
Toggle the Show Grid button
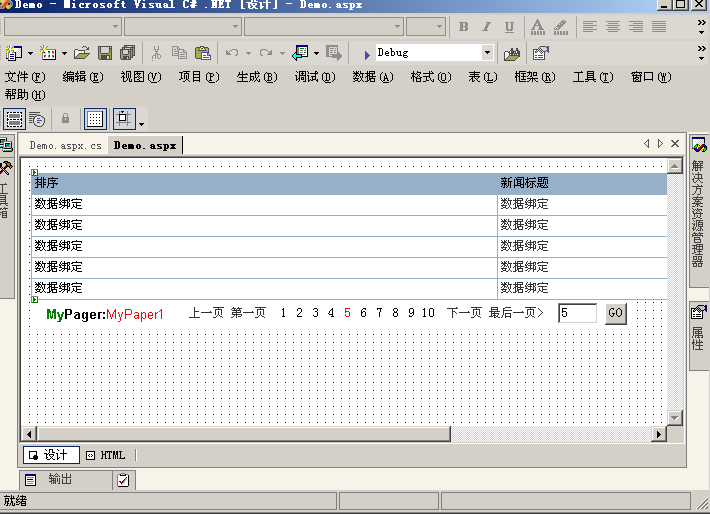click(x=95, y=119)
